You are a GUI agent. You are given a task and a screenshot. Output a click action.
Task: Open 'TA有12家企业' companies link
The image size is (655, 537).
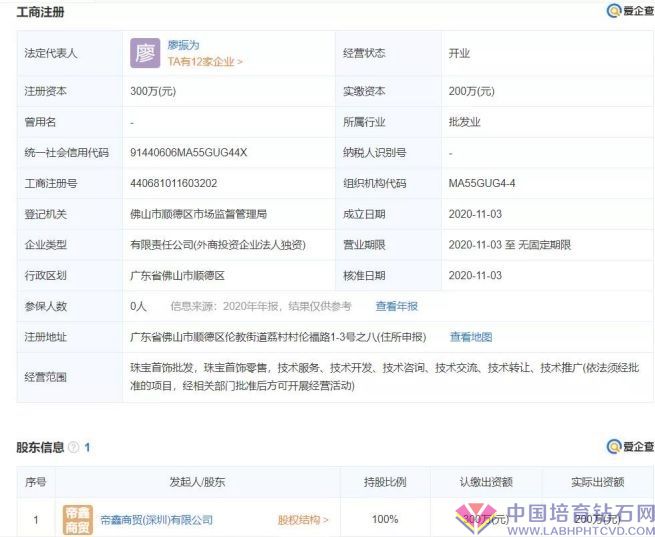pyautogui.click(x=205, y=62)
